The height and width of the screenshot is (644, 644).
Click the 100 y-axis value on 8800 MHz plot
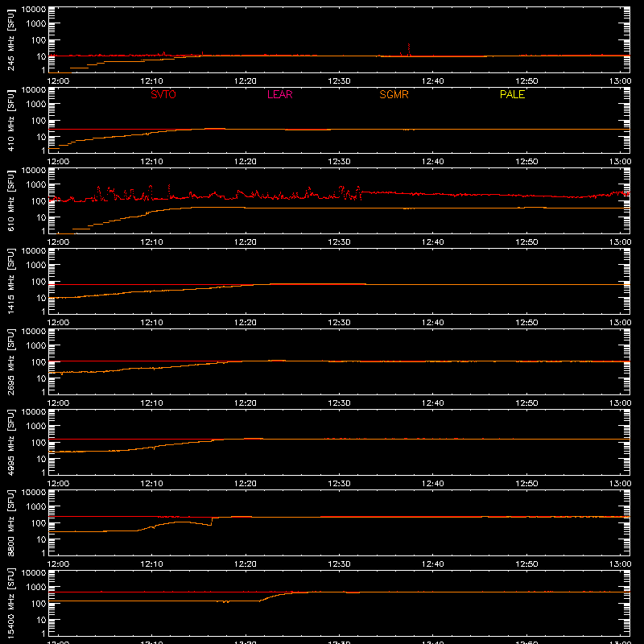click(39, 523)
